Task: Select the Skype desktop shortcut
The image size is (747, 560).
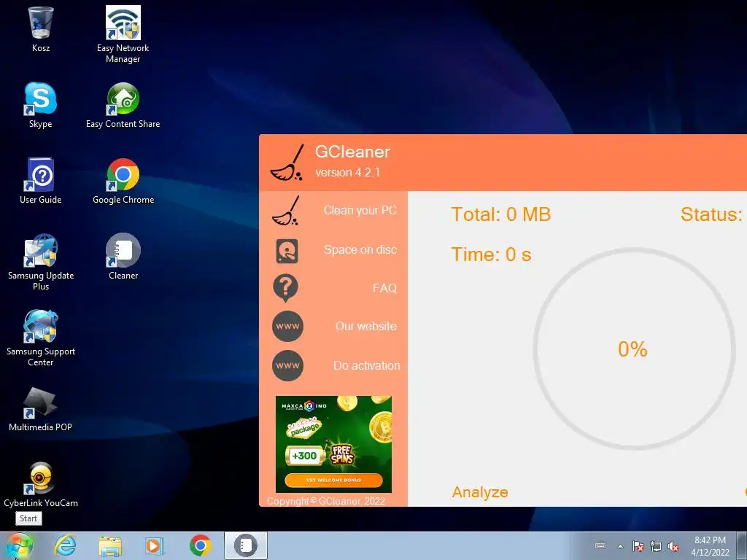Action: pos(41,105)
